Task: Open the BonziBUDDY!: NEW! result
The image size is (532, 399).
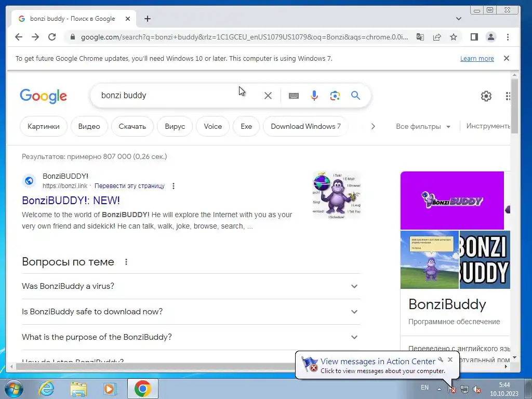Action: click(x=71, y=200)
